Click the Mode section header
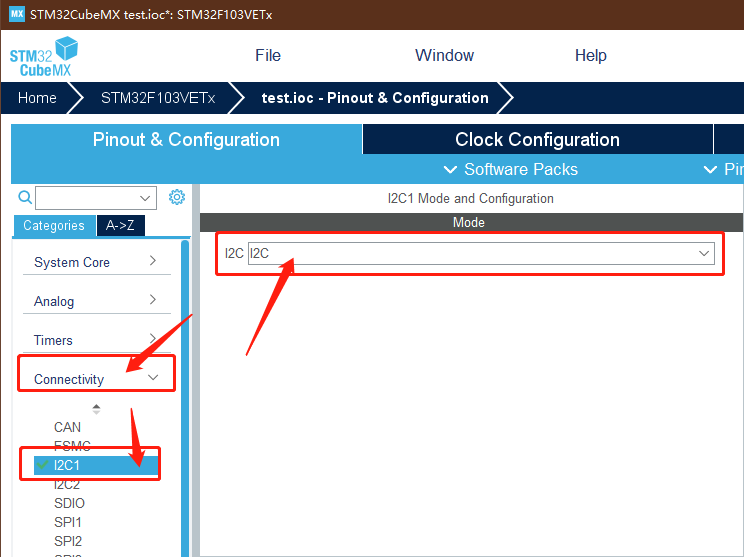744x557 pixels. [471, 223]
